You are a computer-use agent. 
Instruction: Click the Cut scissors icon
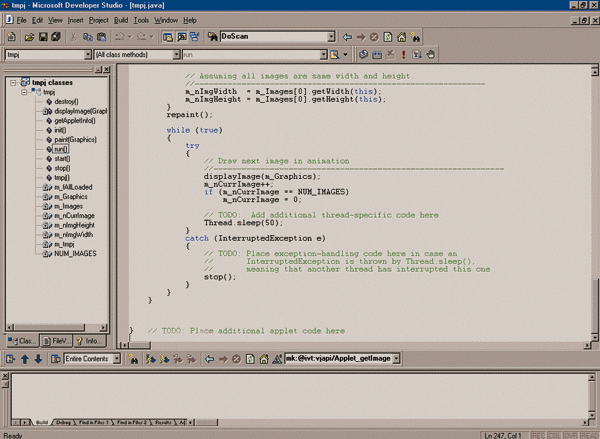(x=75, y=37)
